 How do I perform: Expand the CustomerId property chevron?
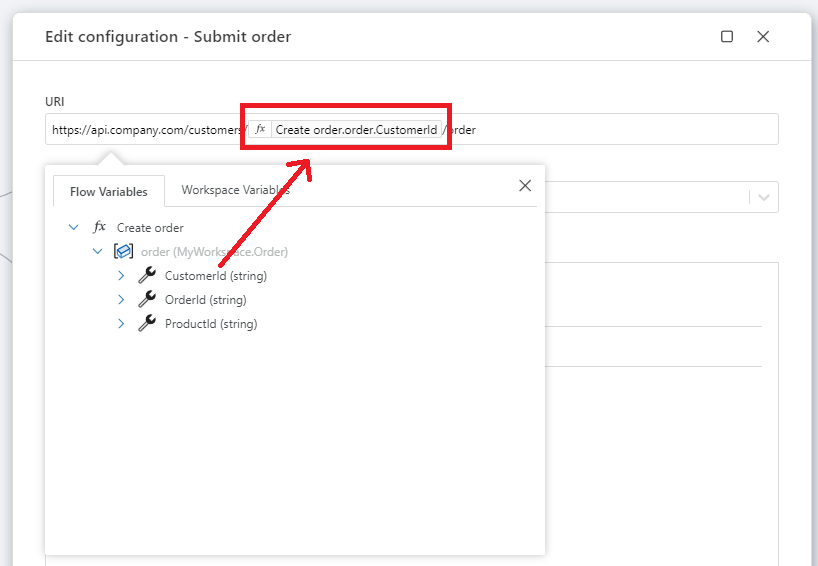coord(121,276)
